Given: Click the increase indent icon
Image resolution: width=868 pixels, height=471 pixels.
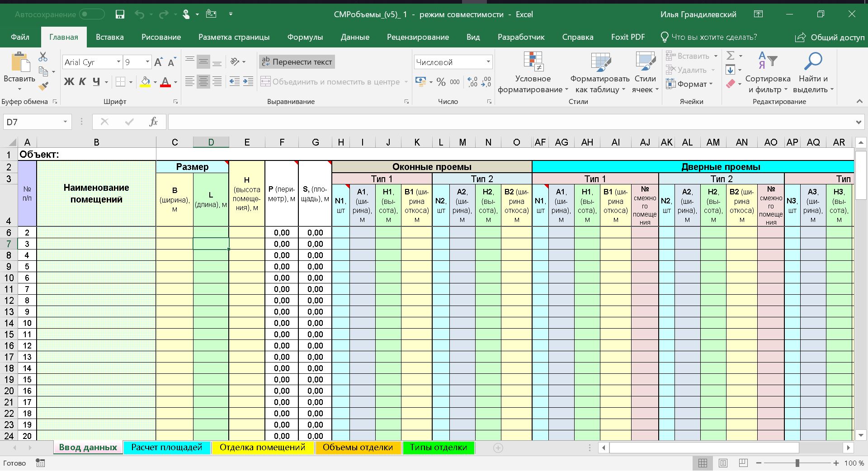Looking at the screenshot, I should [x=248, y=82].
